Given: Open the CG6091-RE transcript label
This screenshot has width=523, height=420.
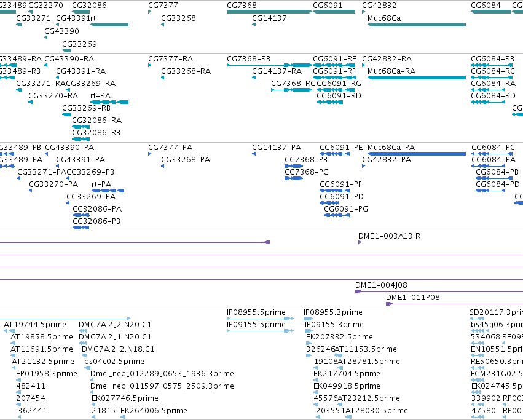Looking at the screenshot, I should pos(334,59).
